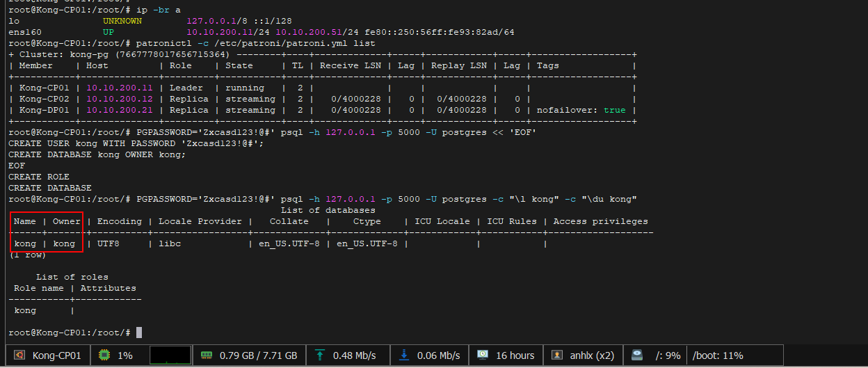Click the 0.06 Mb/s download speed value

tap(439, 355)
